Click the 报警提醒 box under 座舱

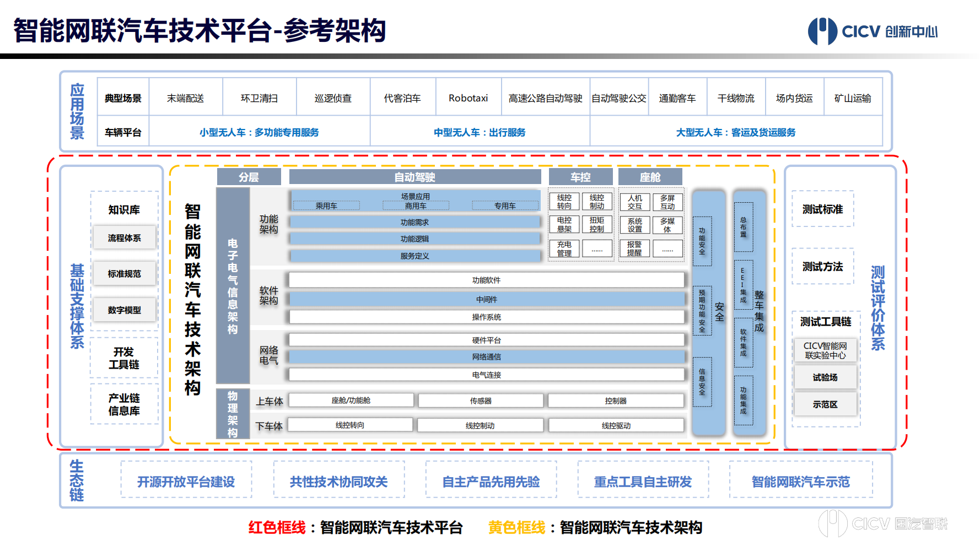tap(635, 249)
